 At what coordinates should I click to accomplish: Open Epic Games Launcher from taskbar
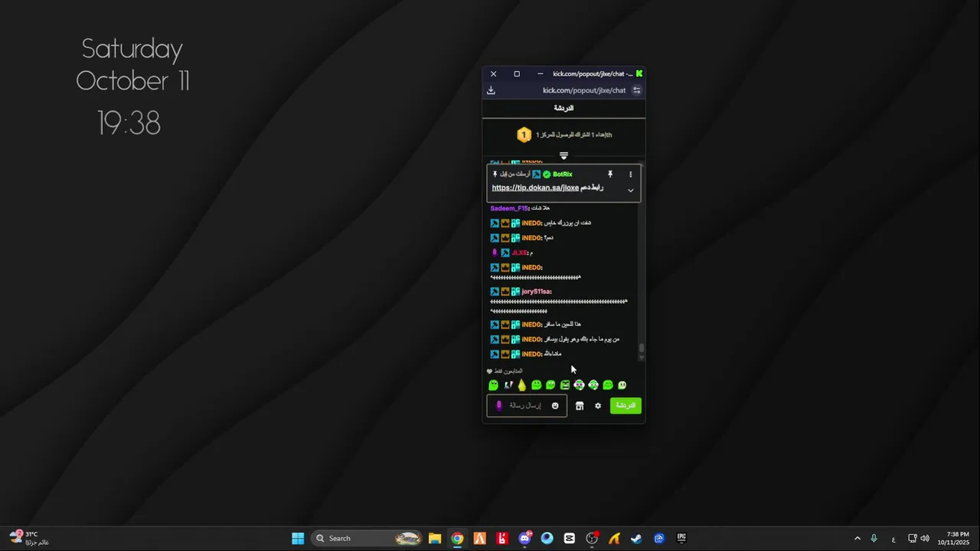(681, 538)
